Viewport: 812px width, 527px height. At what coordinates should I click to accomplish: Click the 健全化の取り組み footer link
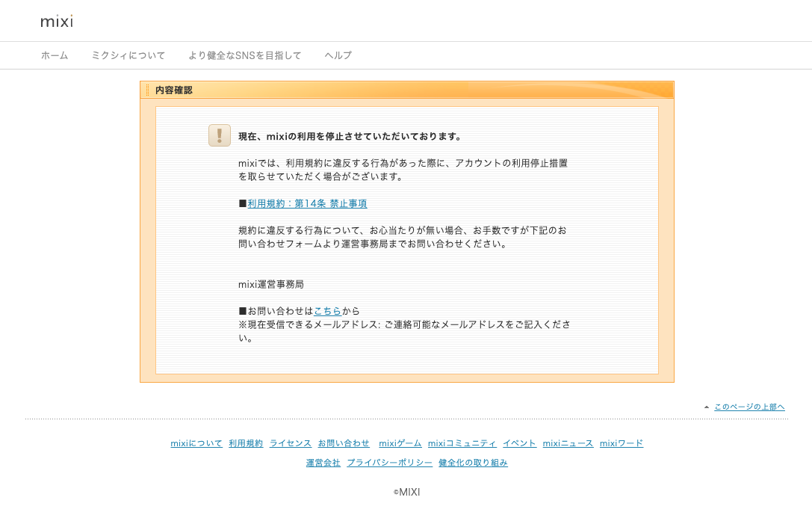tap(473, 463)
